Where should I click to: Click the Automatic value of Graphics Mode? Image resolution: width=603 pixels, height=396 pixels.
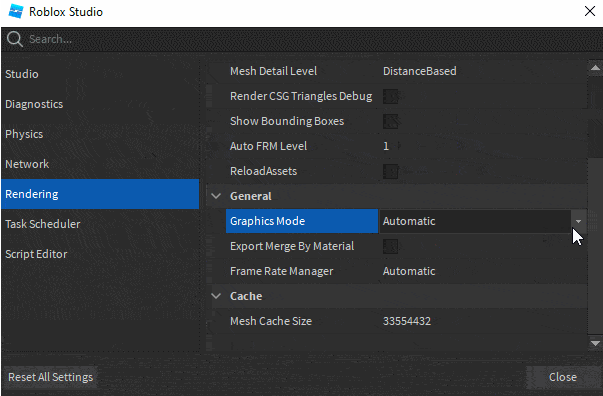coord(409,221)
